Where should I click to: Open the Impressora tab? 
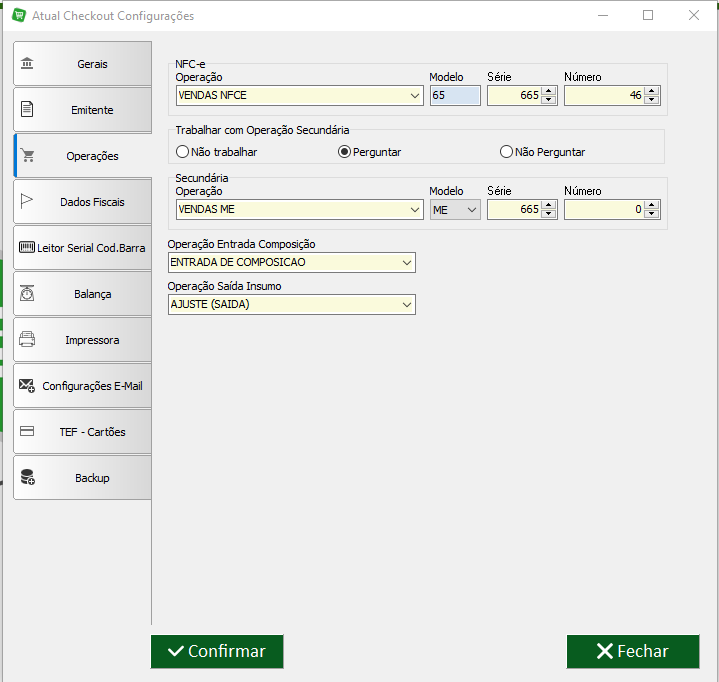[83, 339]
